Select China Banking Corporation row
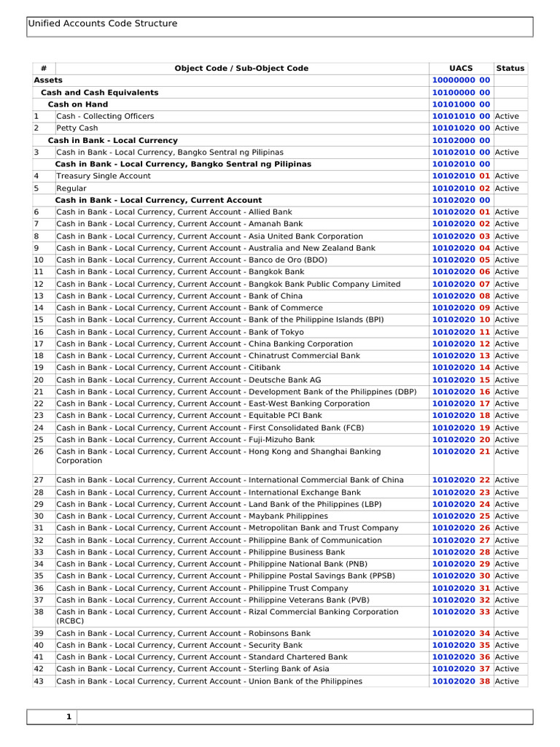This screenshot has width=560, height=747. (x=280, y=344)
